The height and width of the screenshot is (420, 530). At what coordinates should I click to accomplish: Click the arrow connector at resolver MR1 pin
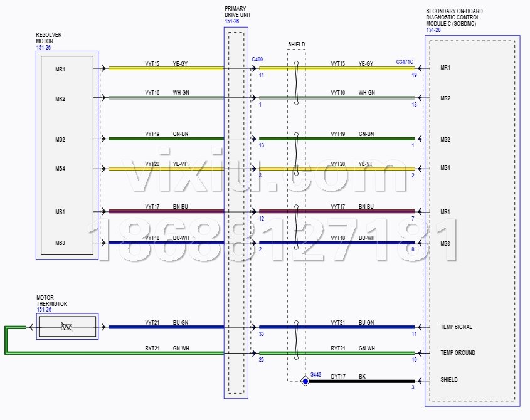point(102,68)
